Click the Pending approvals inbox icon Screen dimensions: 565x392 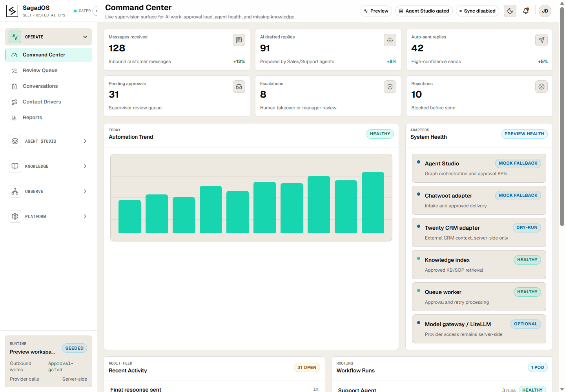coord(239,87)
